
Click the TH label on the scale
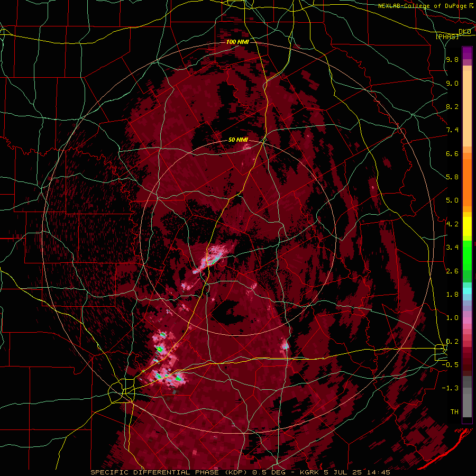coord(454,411)
